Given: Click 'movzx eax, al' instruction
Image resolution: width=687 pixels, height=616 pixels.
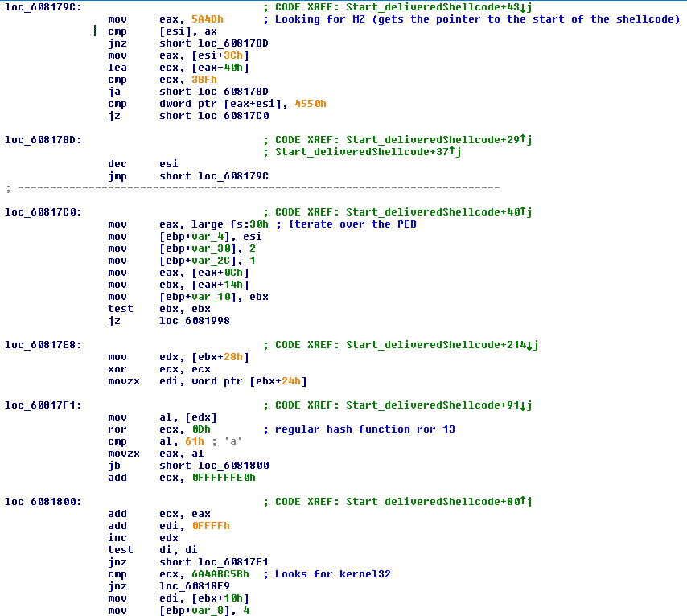Looking at the screenshot, I should click(x=155, y=454).
